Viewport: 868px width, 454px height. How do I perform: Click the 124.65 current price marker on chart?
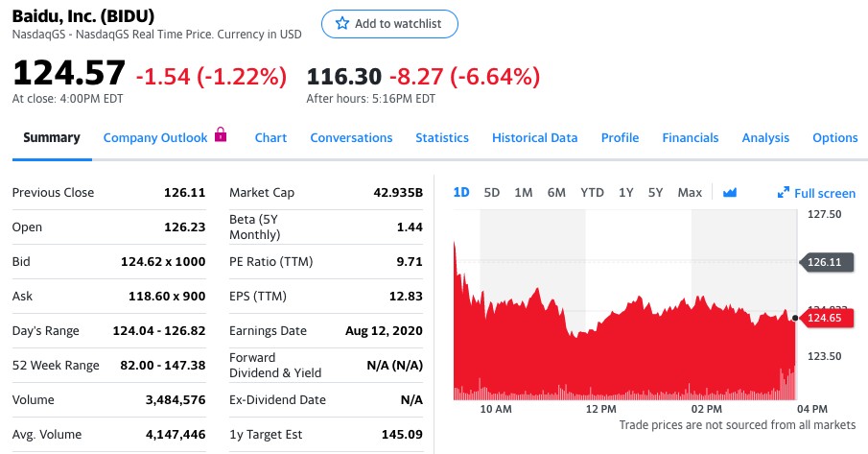[824, 318]
